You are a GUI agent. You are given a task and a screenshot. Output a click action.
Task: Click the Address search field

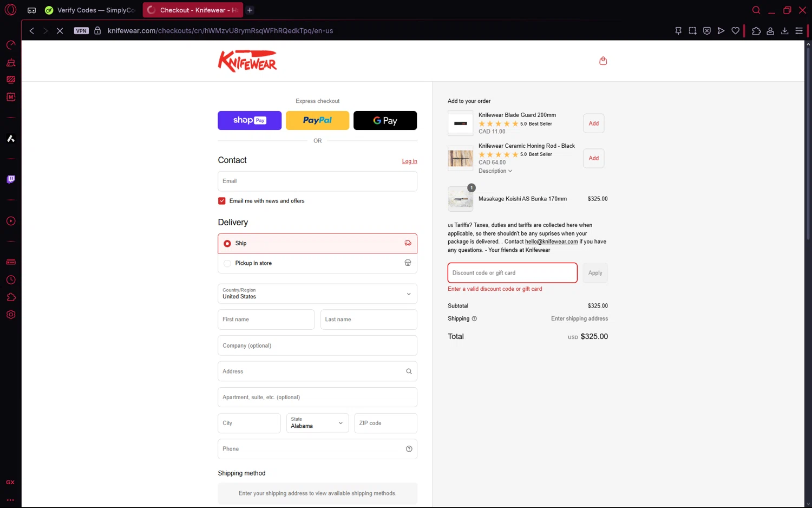[317, 372]
